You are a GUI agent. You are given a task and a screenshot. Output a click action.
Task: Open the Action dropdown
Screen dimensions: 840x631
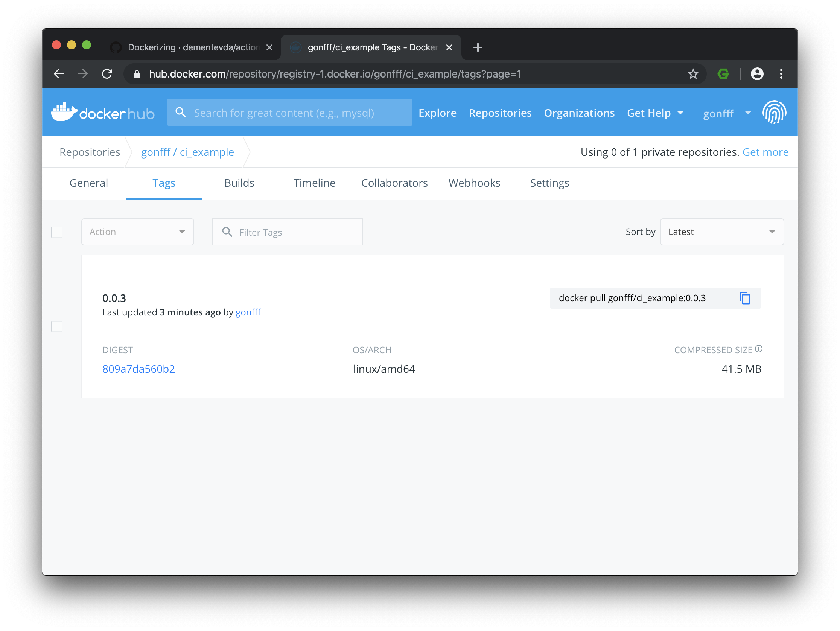coord(137,232)
